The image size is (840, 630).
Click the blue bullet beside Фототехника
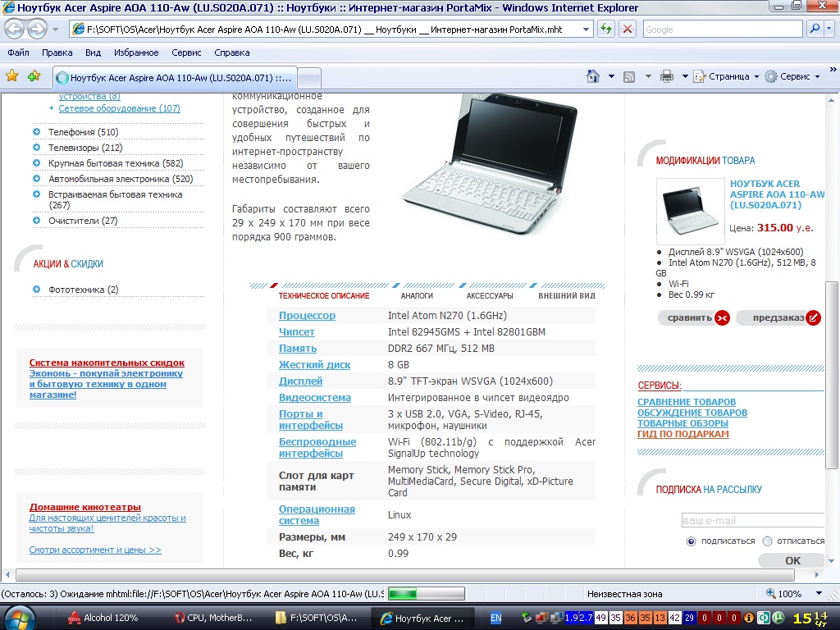pyautogui.click(x=36, y=290)
